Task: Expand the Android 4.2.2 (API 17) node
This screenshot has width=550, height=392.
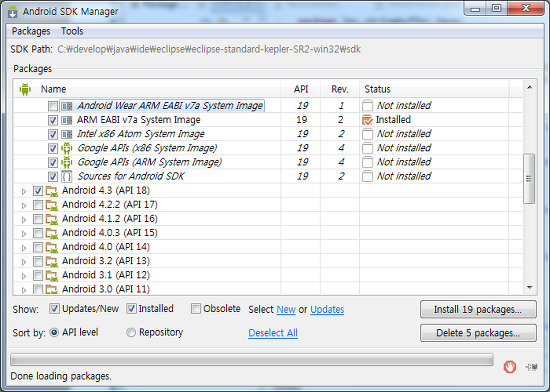Action: tap(24, 205)
